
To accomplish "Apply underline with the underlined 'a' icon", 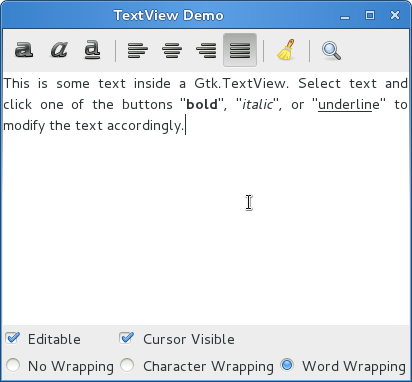I will (x=92, y=50).
